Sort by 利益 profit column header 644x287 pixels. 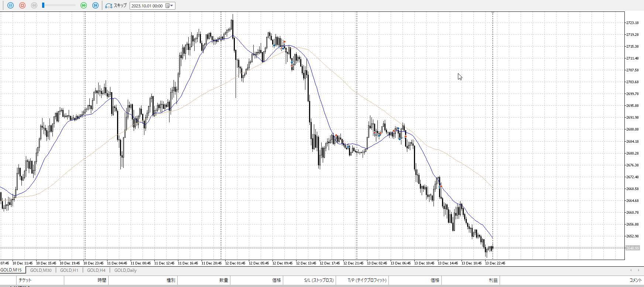point(493,280)
